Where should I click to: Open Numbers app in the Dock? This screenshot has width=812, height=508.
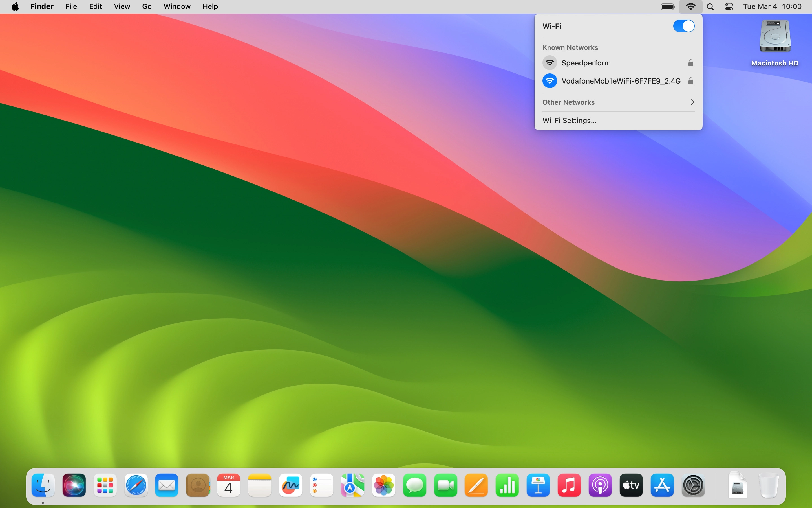(507, 485)
